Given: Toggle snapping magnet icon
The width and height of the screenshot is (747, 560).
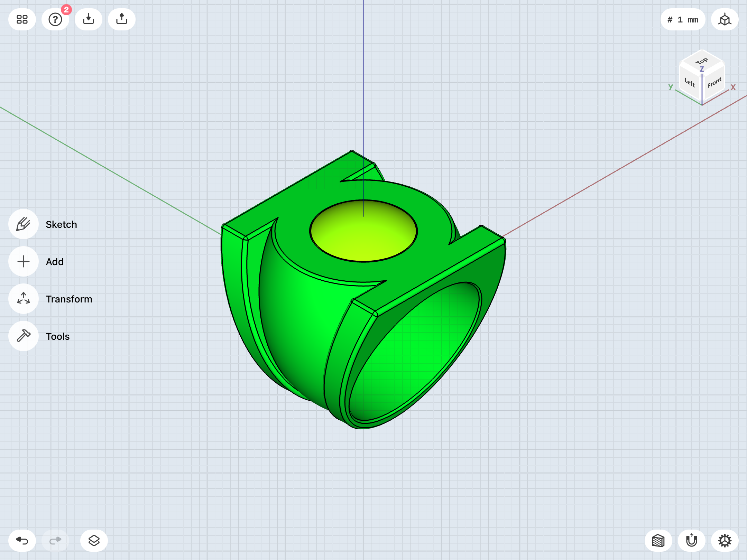Looking at the screenshot, I should click(x=692, y=541).
